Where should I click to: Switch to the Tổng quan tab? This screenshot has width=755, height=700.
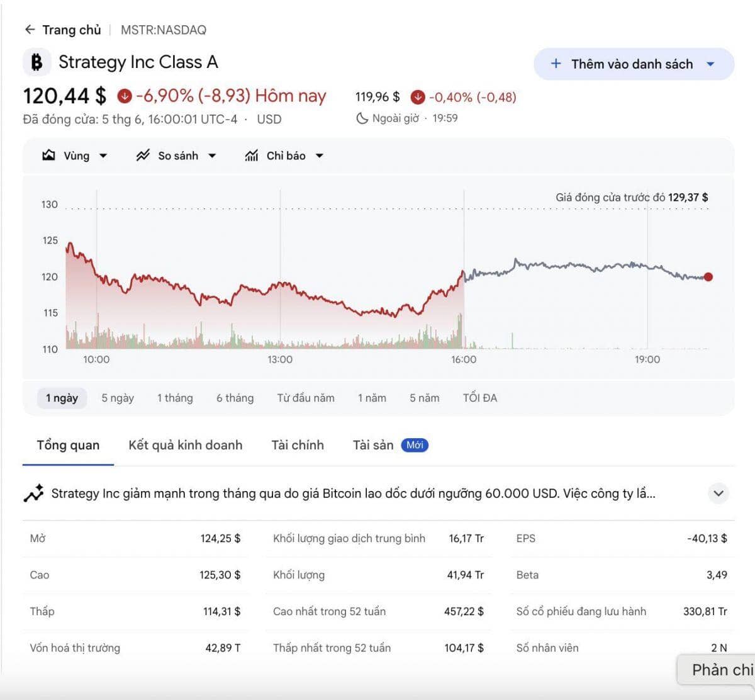(x=68, y=445)
